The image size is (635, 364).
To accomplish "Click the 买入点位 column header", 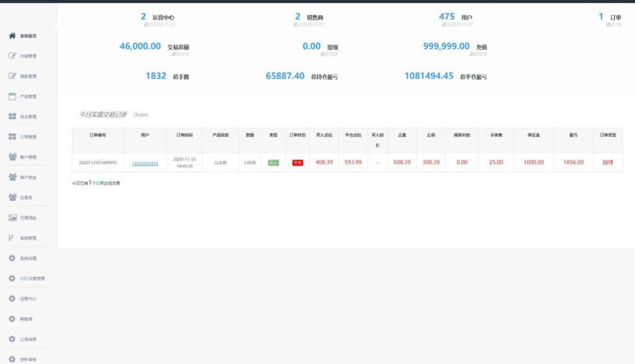I will pyautogui.click(x=324, y=135).
